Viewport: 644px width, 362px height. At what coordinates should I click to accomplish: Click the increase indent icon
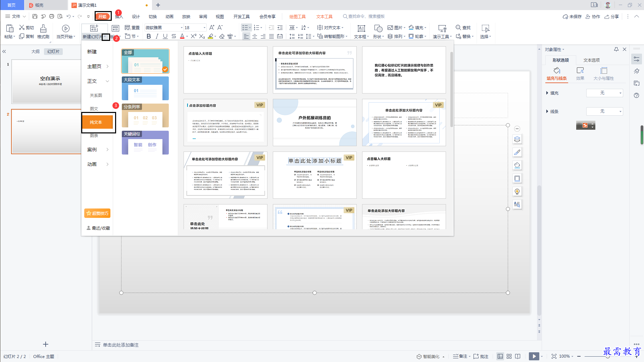pyautogui.click(x=280, y=27)
